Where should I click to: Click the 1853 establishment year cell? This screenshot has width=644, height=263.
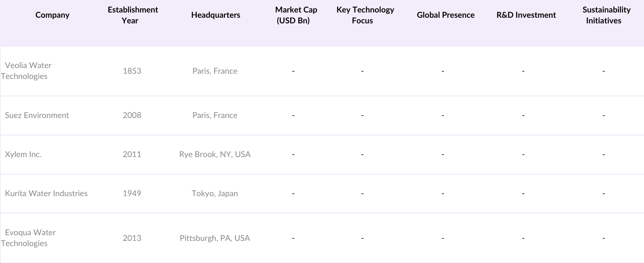pyautogui.click(x=132, y=71)
